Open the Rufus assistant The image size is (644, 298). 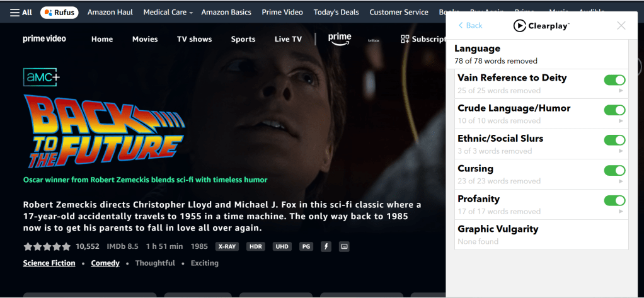coord(60,13)
